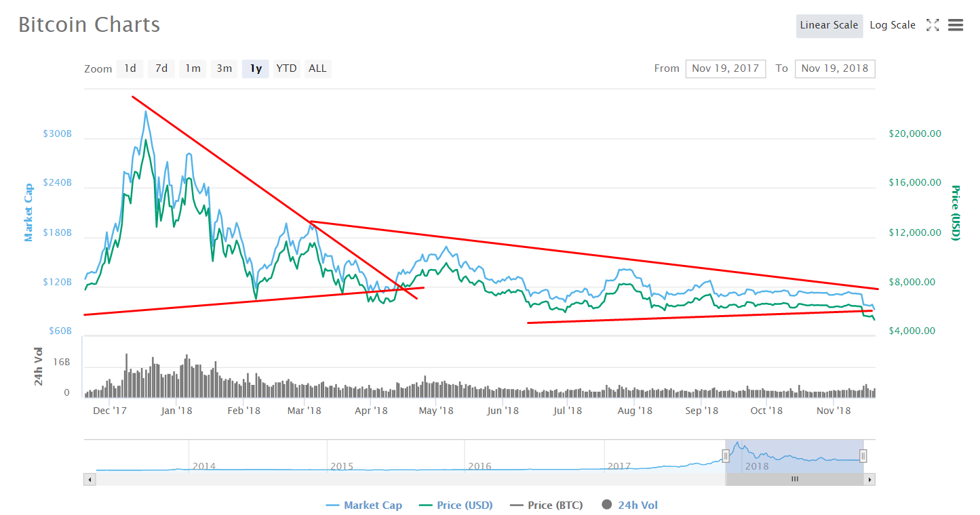Click the 24h Vol axis title
The width and height of the screenshot is (980, 515).
(x=39, y=367)
